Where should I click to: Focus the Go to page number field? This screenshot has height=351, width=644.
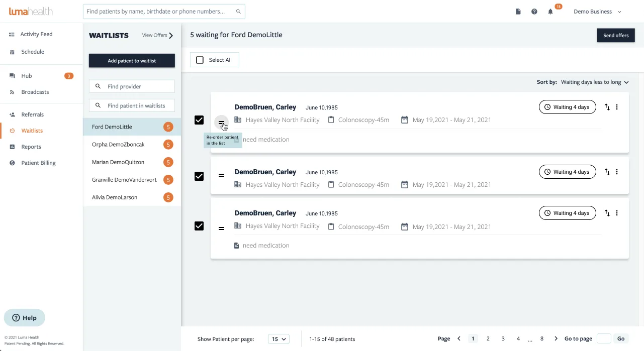[x=604, y=338]
